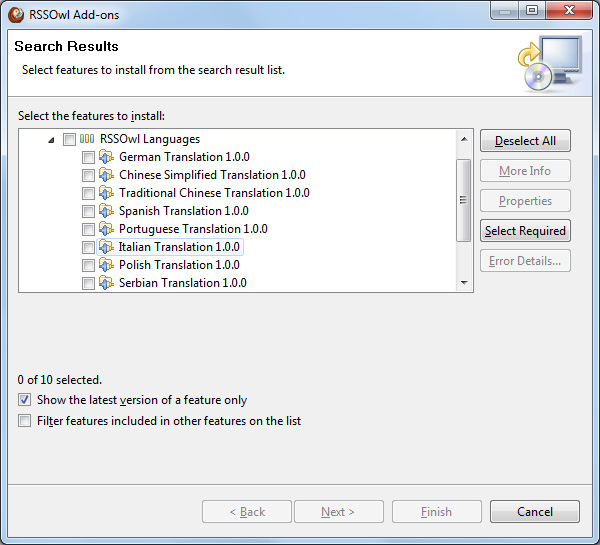Viewport: 600px width, 545px height.
Task: Click the Select Required button
Action: coord(525,231)
